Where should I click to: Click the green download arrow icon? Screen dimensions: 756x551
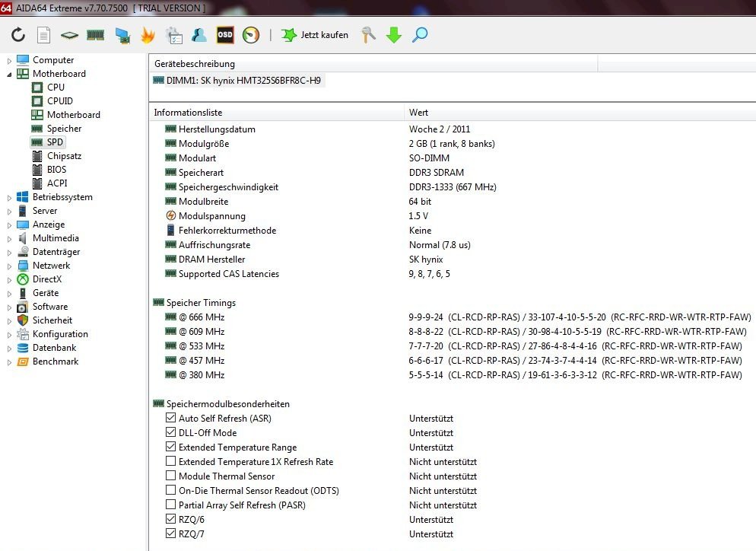click(x=393, y=35)
